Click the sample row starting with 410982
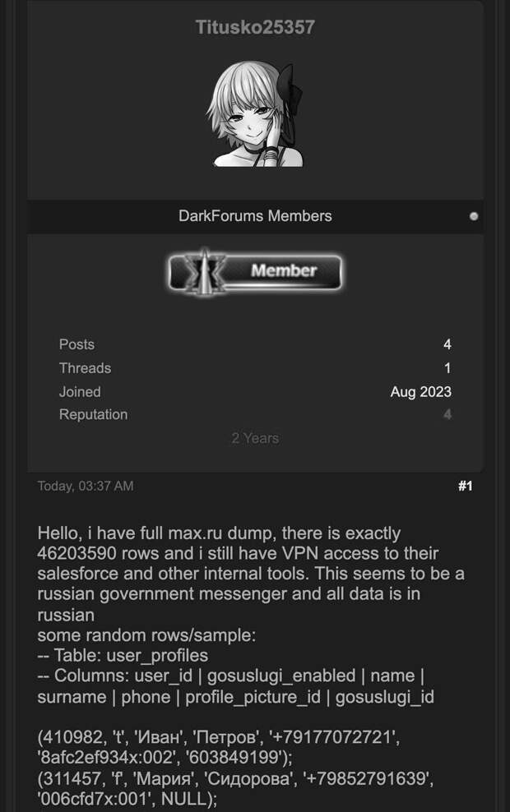The height and width of the screenshot is (812, 510). click(x=220, y=738)
